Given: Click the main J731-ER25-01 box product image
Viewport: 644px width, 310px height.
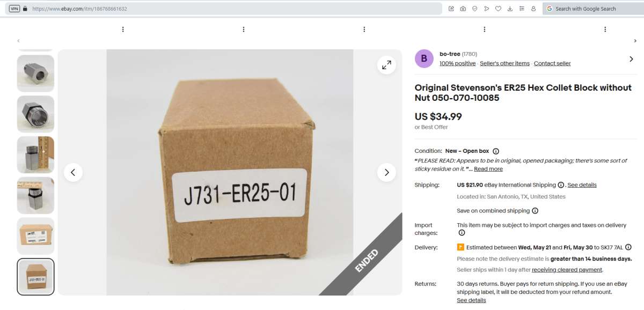Looking at the screenshot, I should click(x=230, y=172).
